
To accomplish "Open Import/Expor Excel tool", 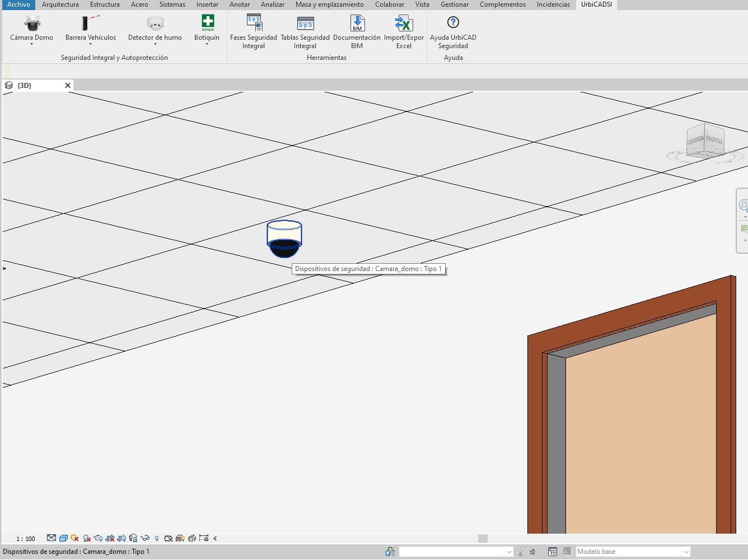I will [404, 24].
